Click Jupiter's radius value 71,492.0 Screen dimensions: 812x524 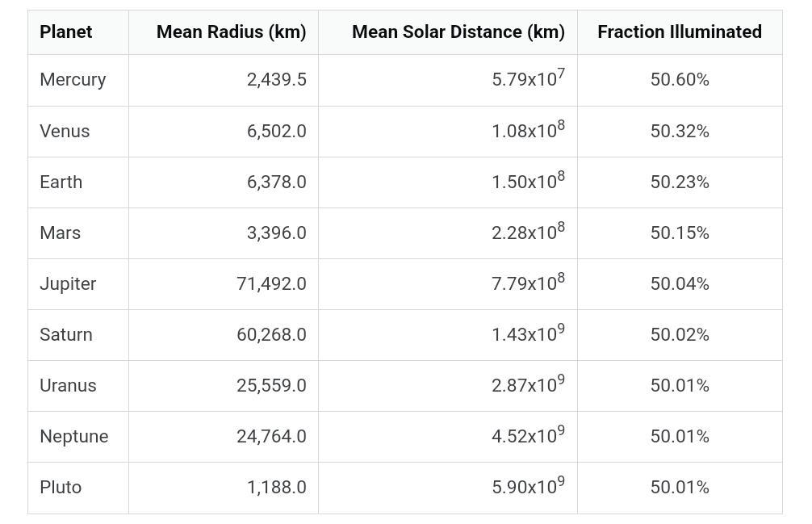(271, 284)
